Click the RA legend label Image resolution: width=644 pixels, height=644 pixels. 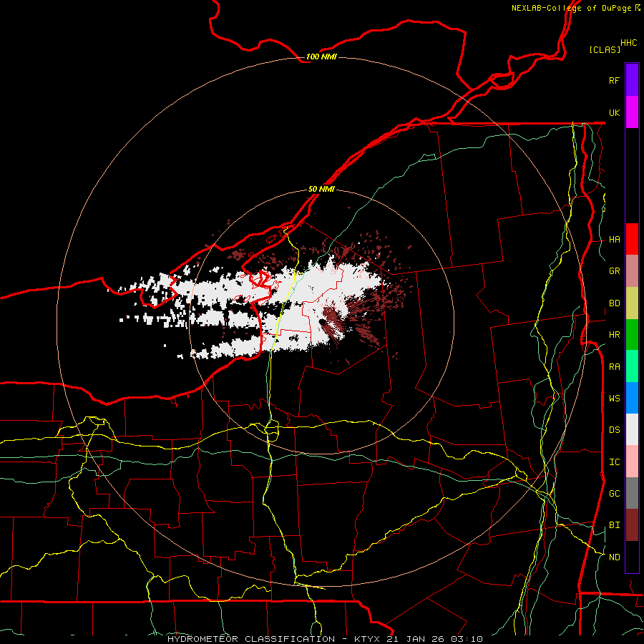coord(615,366)
